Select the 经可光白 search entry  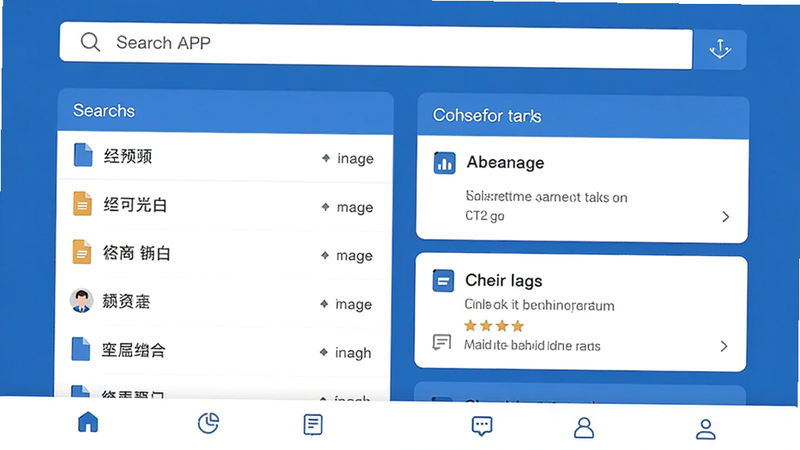tap(225, 205)
